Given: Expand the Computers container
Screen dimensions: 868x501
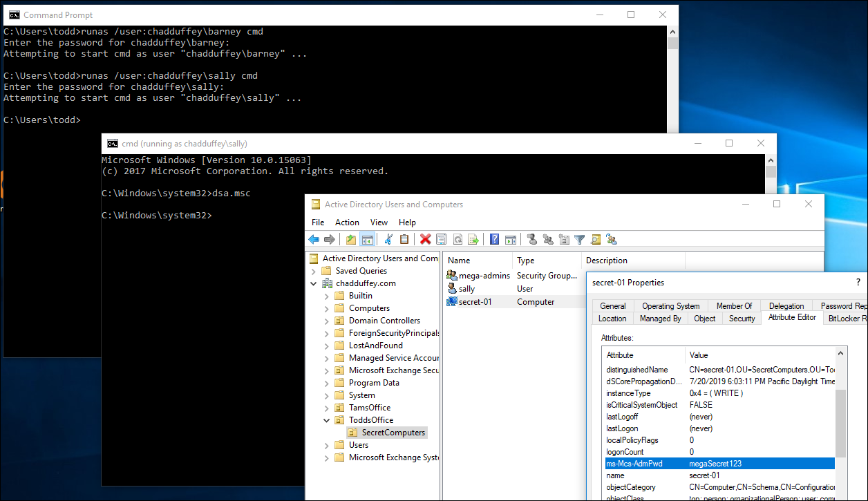Looking at the screenshot, I should 327,308.
